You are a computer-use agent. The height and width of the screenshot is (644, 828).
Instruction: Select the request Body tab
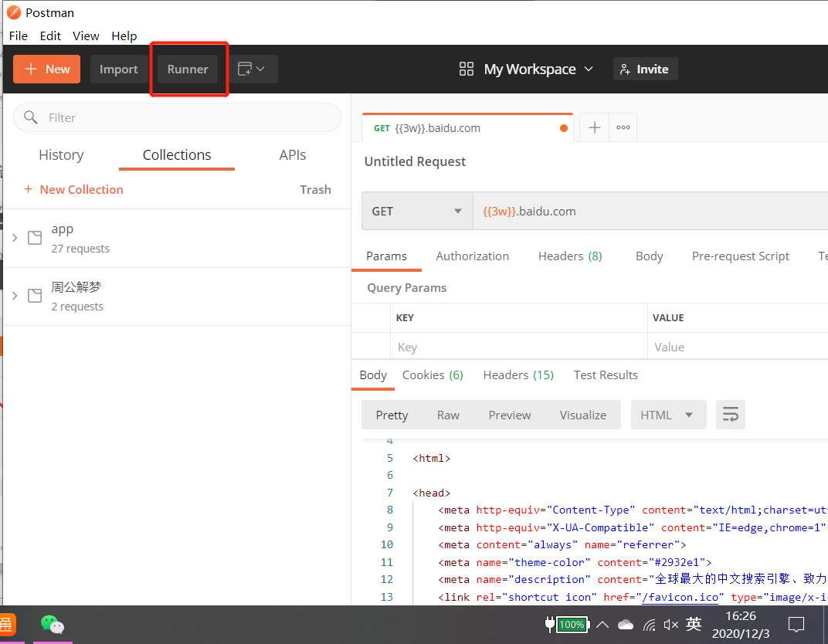649,256
